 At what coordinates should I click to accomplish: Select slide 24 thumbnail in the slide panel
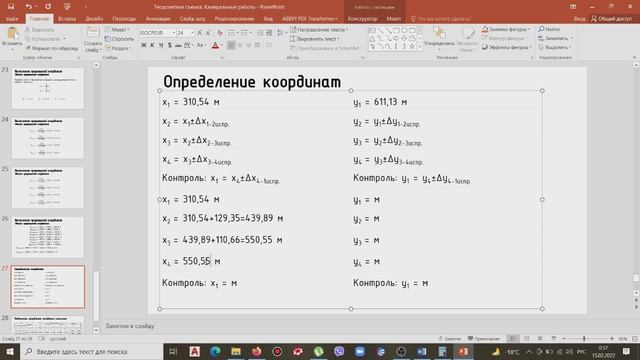click(48, 138)
